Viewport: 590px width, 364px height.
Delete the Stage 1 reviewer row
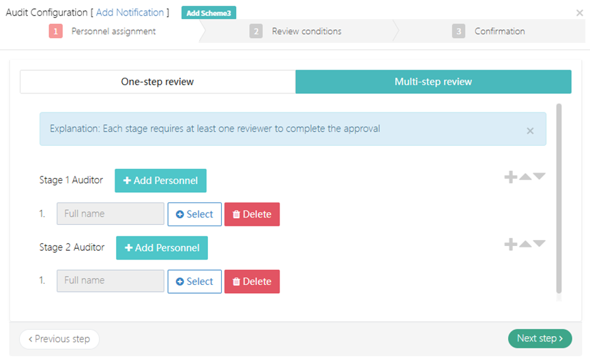tap(252, 214)
